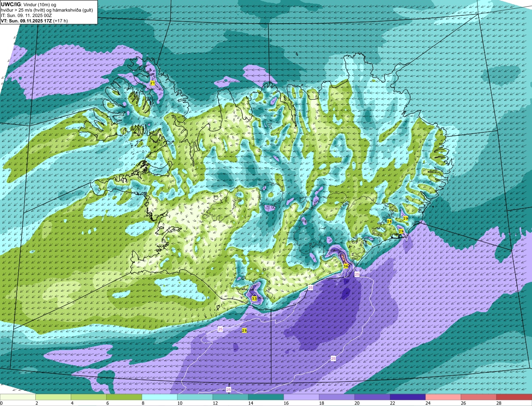532x406 pixels.
Task: Click the legend tick label '24'
Action: [427, 403]
